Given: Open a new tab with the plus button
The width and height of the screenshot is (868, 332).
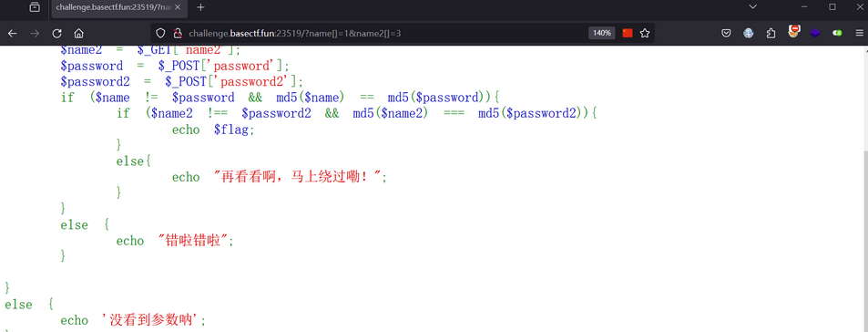Looking at the screenshot, I should (x=201, y=7).
